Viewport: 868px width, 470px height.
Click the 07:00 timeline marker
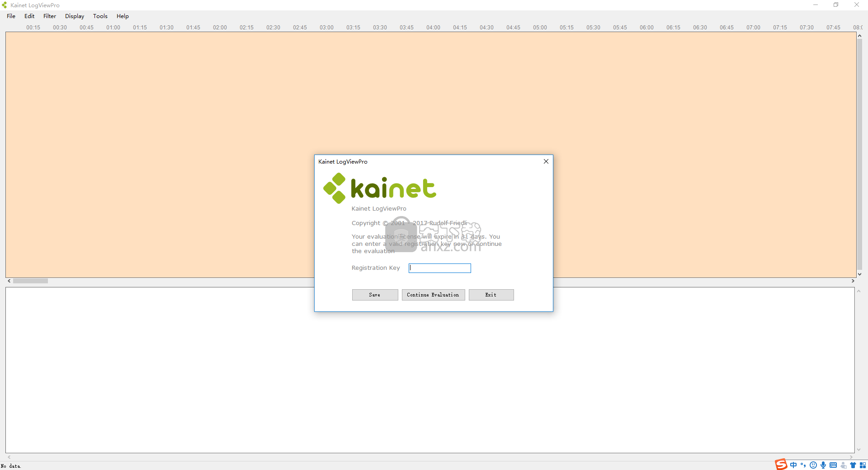tap(753, 27)
